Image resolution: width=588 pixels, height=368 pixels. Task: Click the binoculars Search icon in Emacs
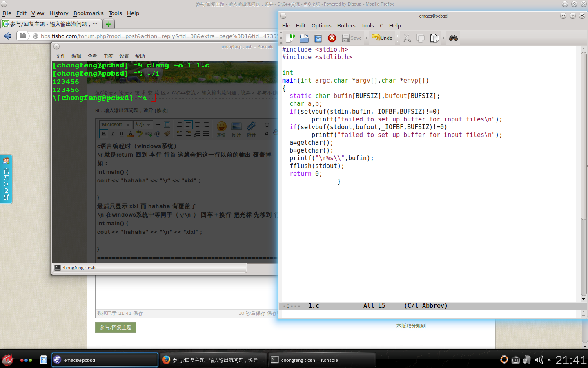click(453, 38)
